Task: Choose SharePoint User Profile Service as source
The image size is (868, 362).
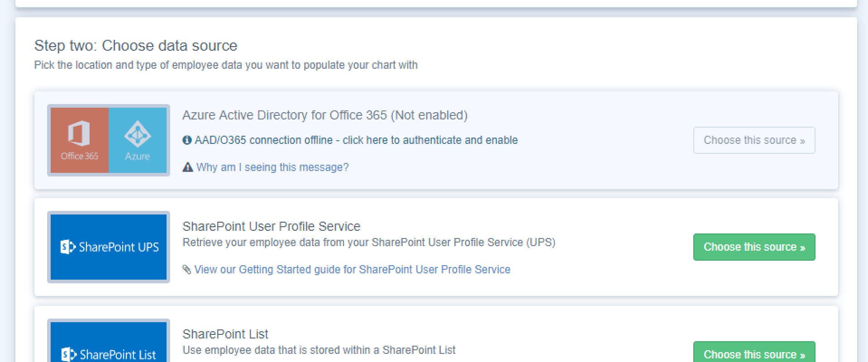Action: tap(754, 247)
